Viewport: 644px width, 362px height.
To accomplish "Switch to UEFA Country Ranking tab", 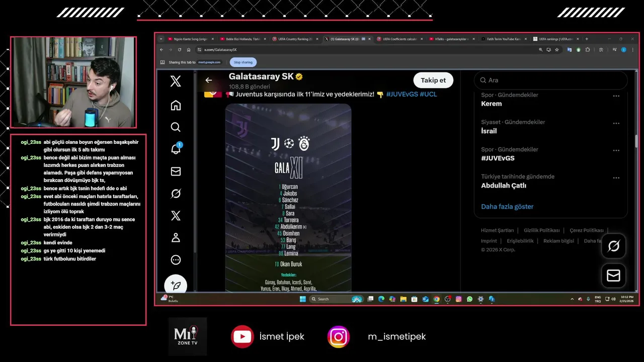I will 295,39.
